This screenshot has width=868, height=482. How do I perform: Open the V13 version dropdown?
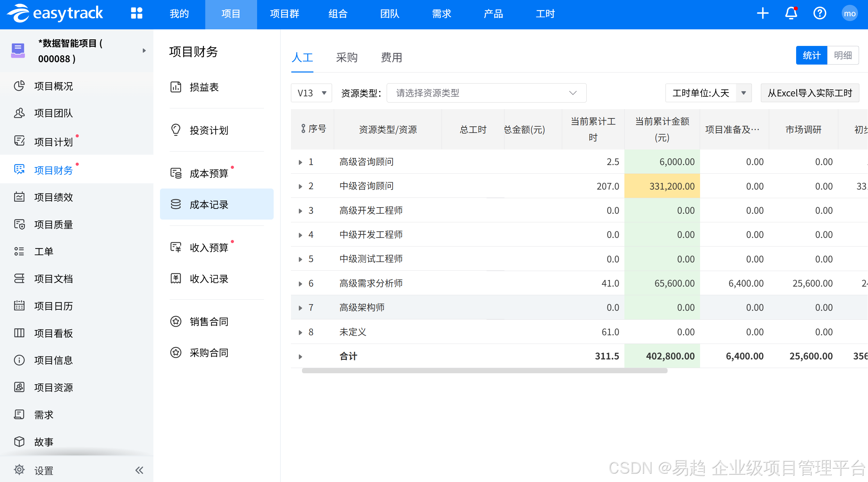point(311,93)
